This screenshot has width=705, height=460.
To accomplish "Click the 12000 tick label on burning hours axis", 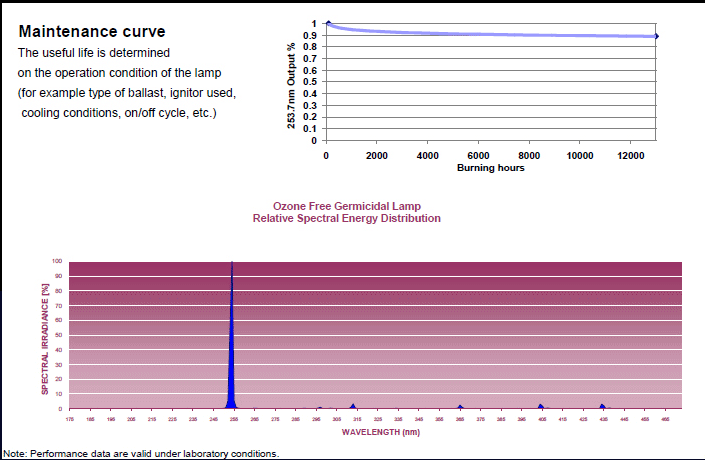I will coord(632,156).
